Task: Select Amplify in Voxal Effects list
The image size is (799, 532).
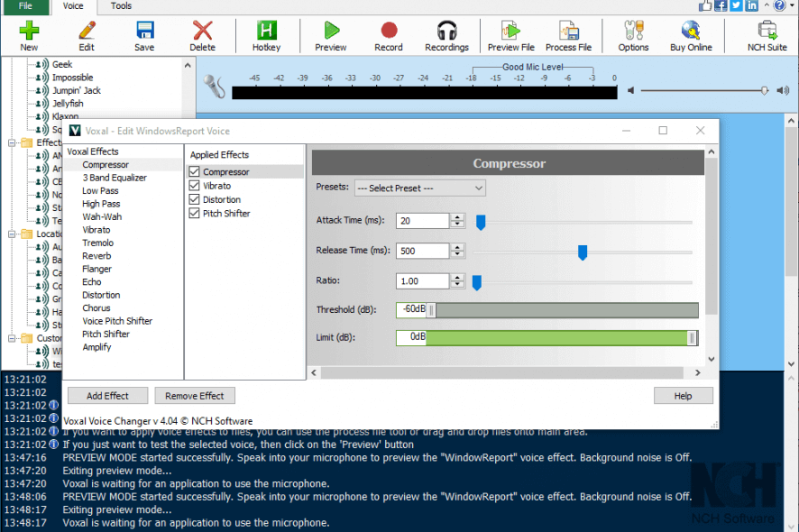Action: tap(96, 347)
